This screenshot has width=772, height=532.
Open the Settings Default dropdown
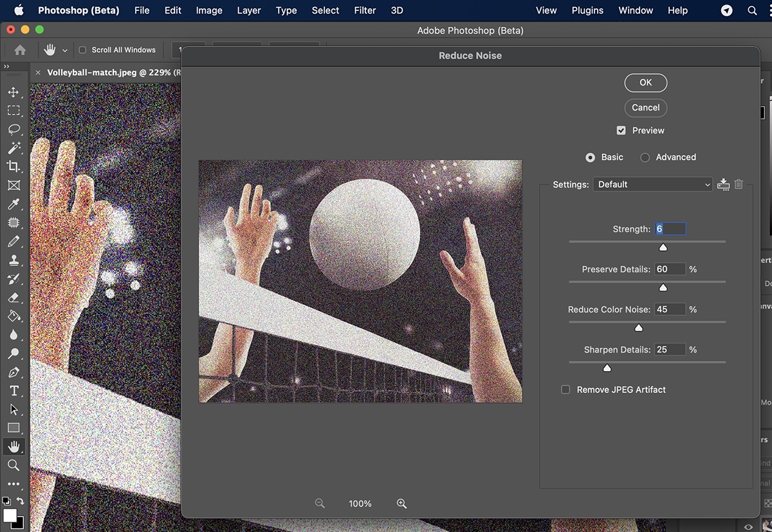point(652,185)
